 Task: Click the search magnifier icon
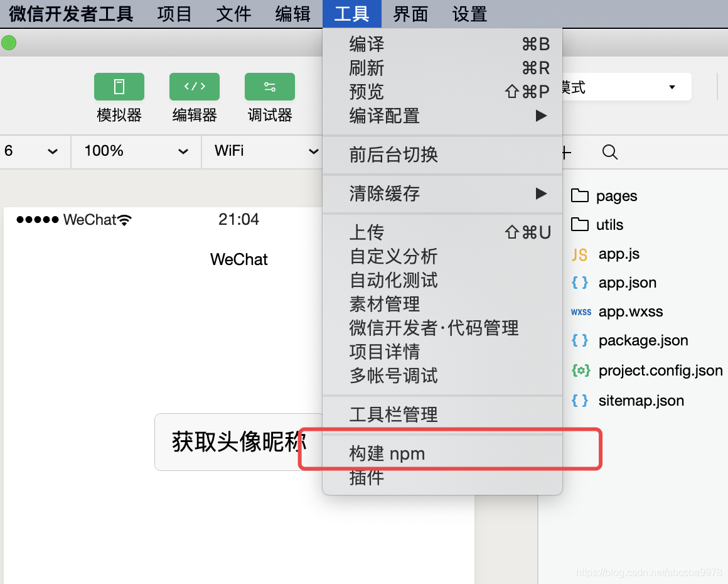(x=609, y=152)
